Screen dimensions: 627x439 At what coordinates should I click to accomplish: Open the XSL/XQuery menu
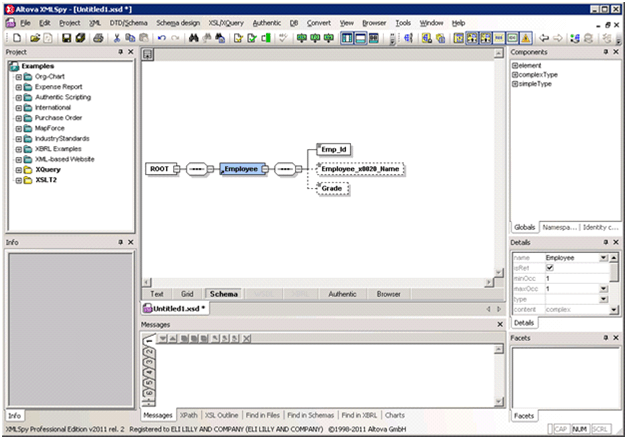tap(226, 23)
